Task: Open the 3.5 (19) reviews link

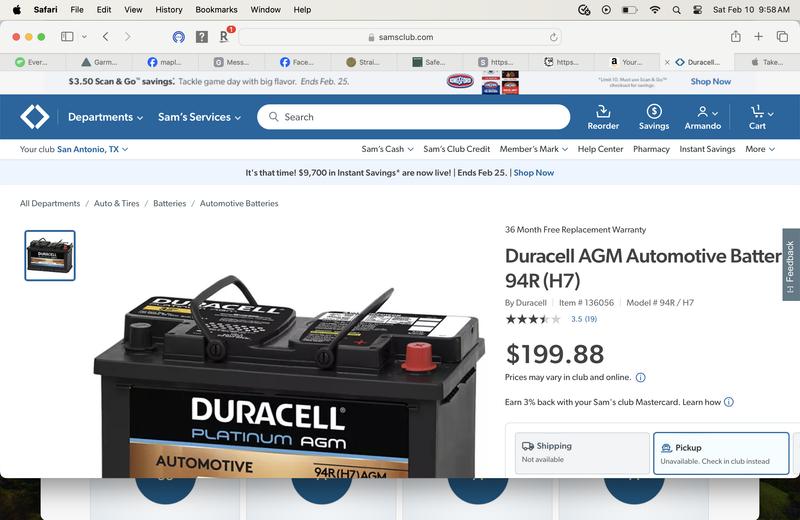Action: [584, 319]
